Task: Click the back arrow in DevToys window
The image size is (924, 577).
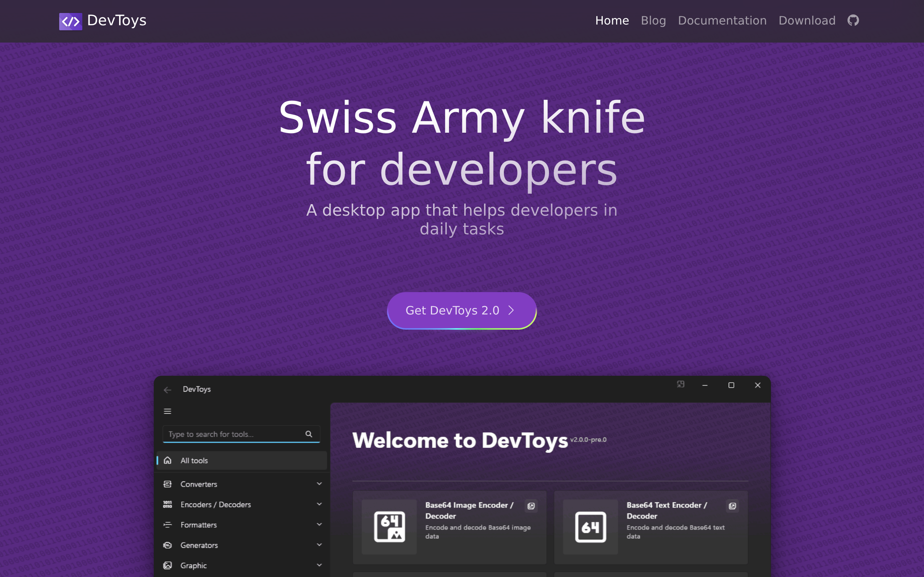Action: pos(167,389)
